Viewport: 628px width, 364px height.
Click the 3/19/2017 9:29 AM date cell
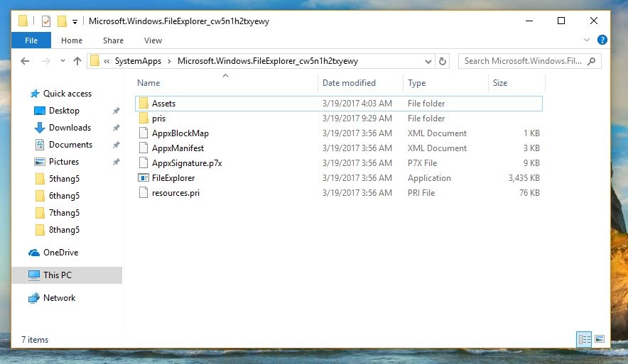pos(357,118)
